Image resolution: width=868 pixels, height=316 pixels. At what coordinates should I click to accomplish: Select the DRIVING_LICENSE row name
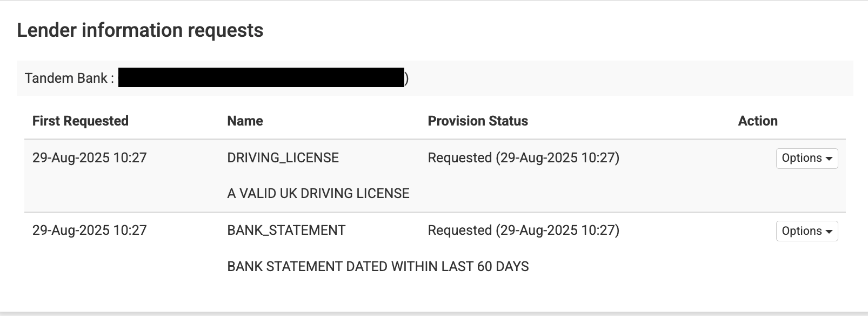282,157
